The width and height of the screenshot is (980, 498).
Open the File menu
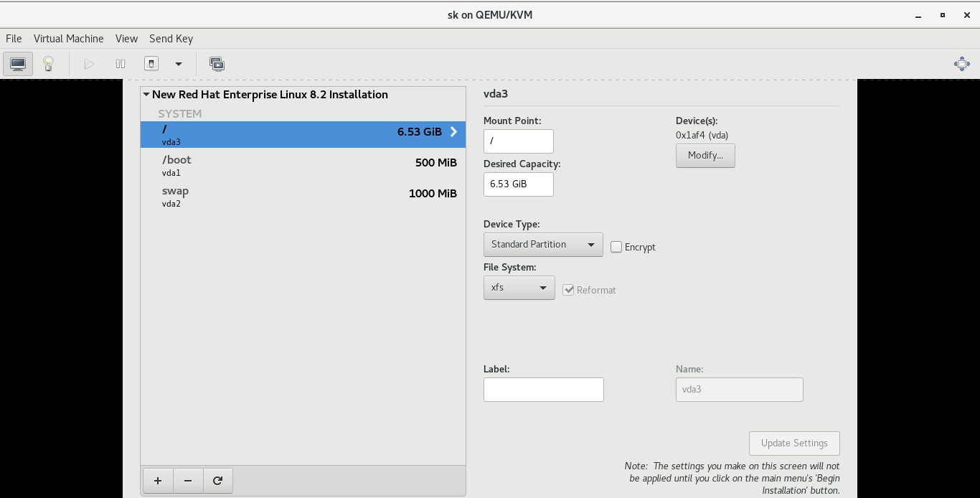pyautogui.click(x=14, y=39)
